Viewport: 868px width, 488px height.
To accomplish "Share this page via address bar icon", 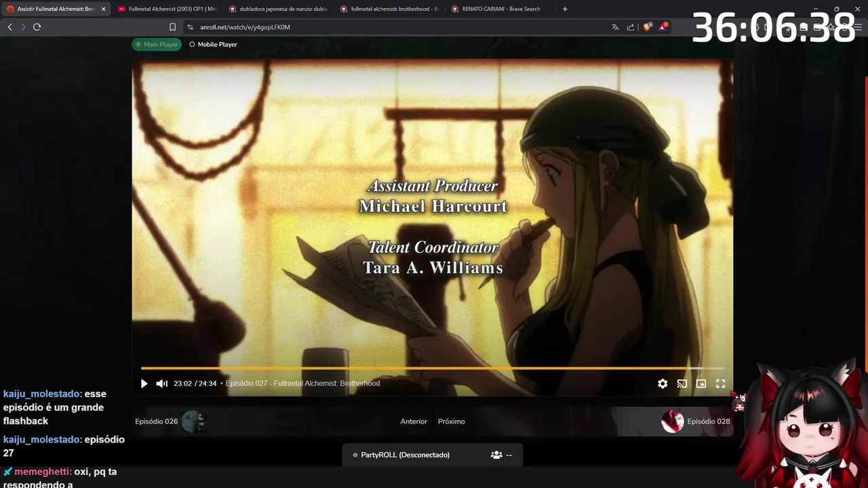I will 631,27.
